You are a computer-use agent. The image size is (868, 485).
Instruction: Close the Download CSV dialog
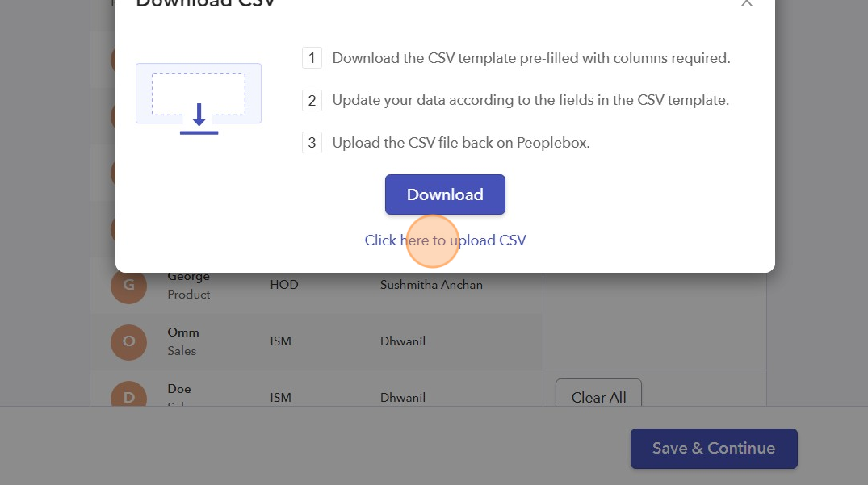pos(746,2)
